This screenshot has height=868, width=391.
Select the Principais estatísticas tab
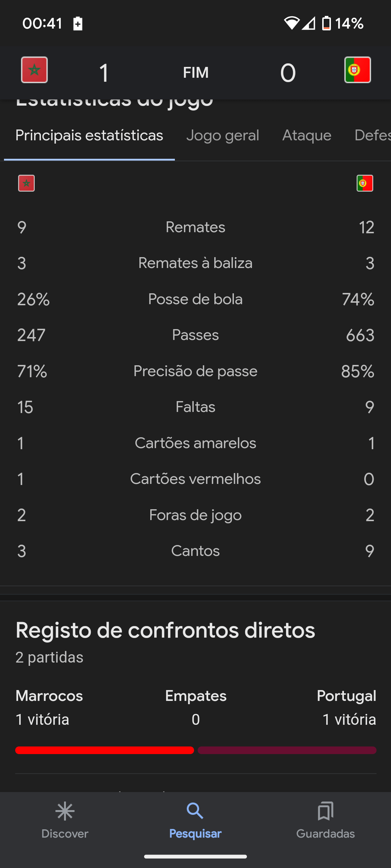click(89, 136)
